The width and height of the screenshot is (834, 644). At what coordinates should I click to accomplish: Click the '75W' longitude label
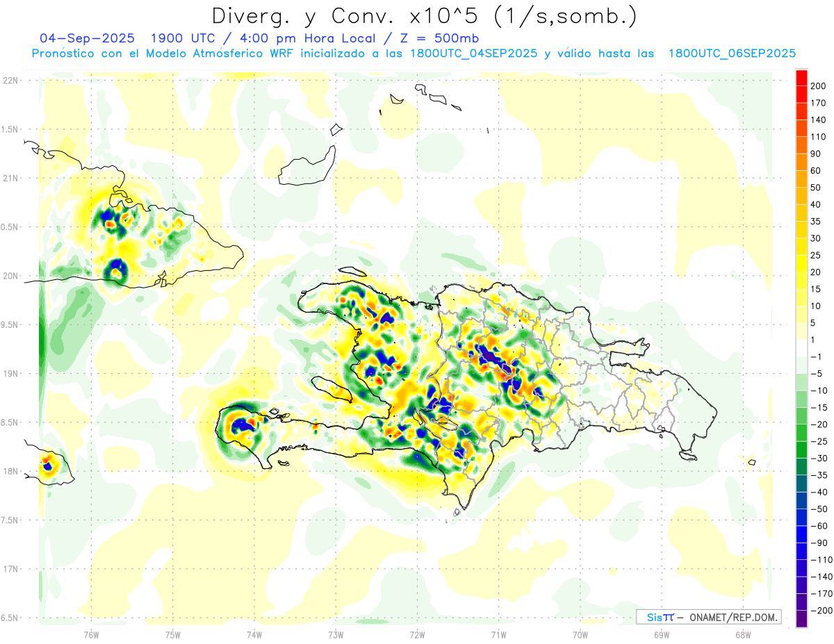pos(173,635)
